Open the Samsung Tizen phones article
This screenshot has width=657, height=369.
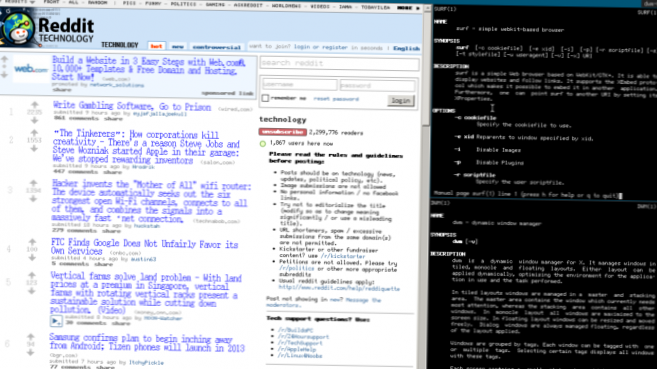(147, 343)
